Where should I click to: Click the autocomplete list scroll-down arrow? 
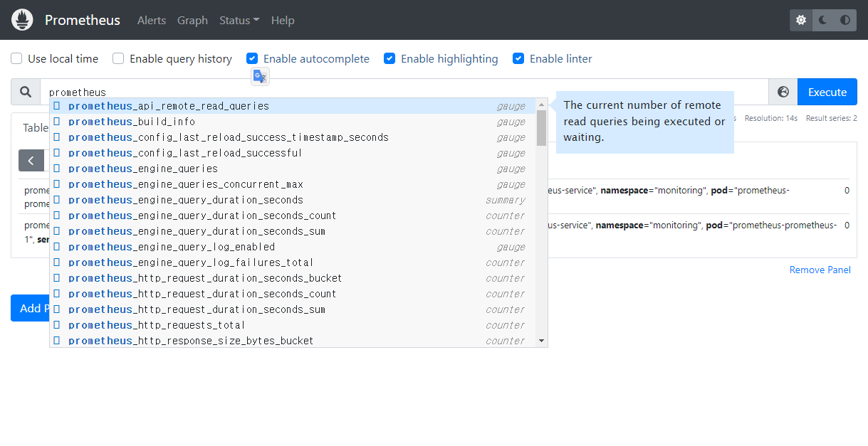[542, 341]
